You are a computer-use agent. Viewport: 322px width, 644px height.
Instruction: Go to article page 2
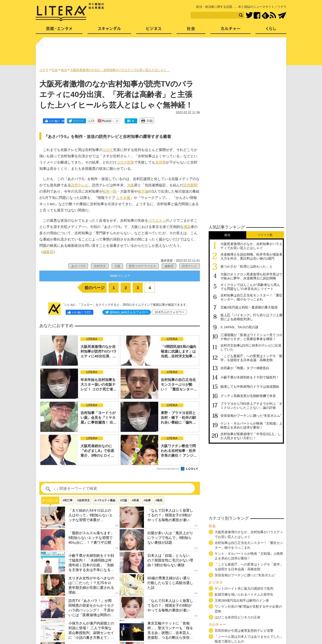pos(126,288)
